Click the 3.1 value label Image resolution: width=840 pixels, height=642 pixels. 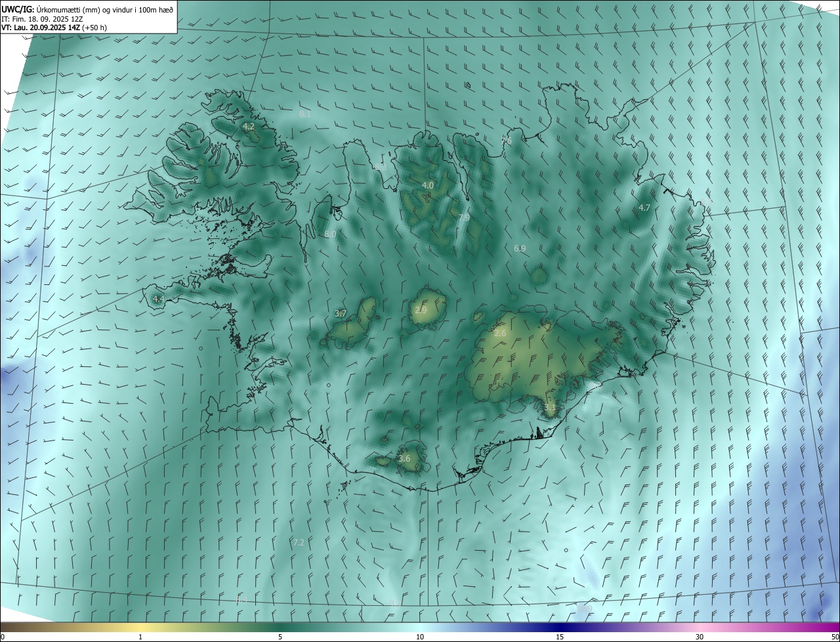pos(550,407)
